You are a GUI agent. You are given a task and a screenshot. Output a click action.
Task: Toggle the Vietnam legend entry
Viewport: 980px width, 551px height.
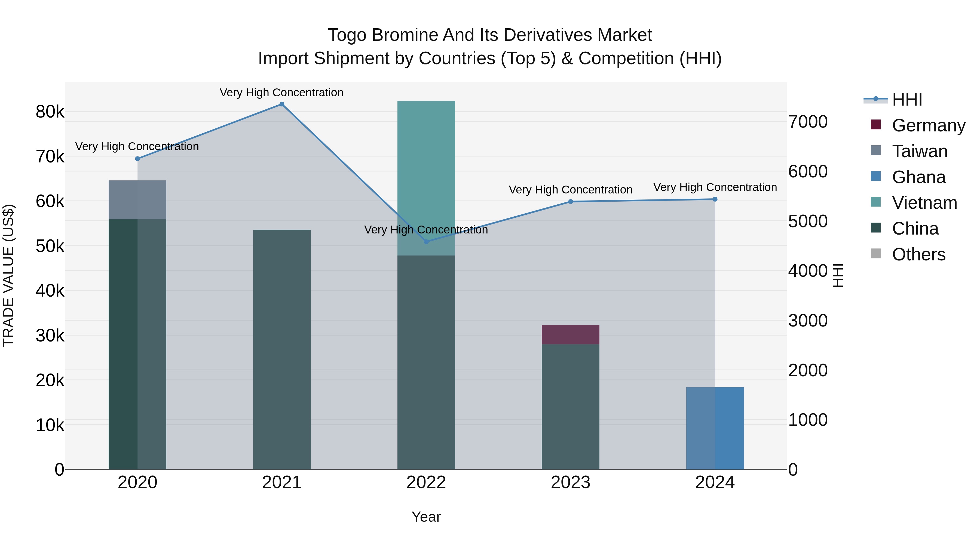[x=914, y=202]
